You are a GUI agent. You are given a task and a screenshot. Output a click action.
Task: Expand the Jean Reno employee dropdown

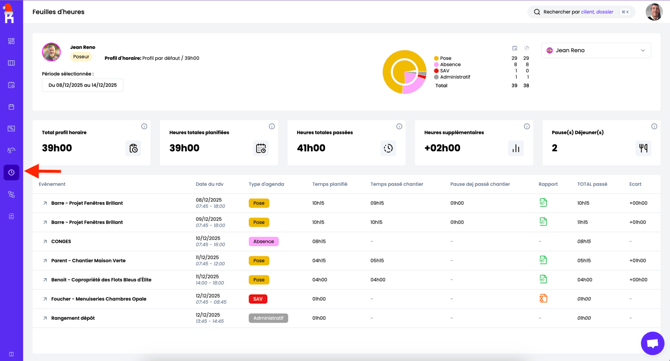click(596, 50)
